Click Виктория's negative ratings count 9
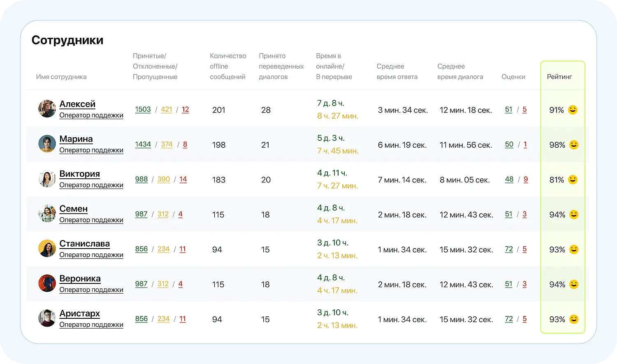Viewport: 617px width, 364px height. click(526, 179)
